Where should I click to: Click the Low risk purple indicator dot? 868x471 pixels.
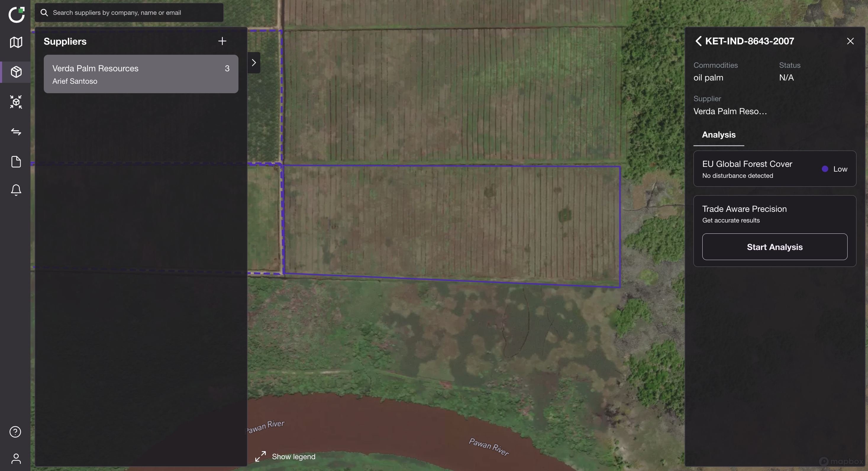tap(825, 169)
